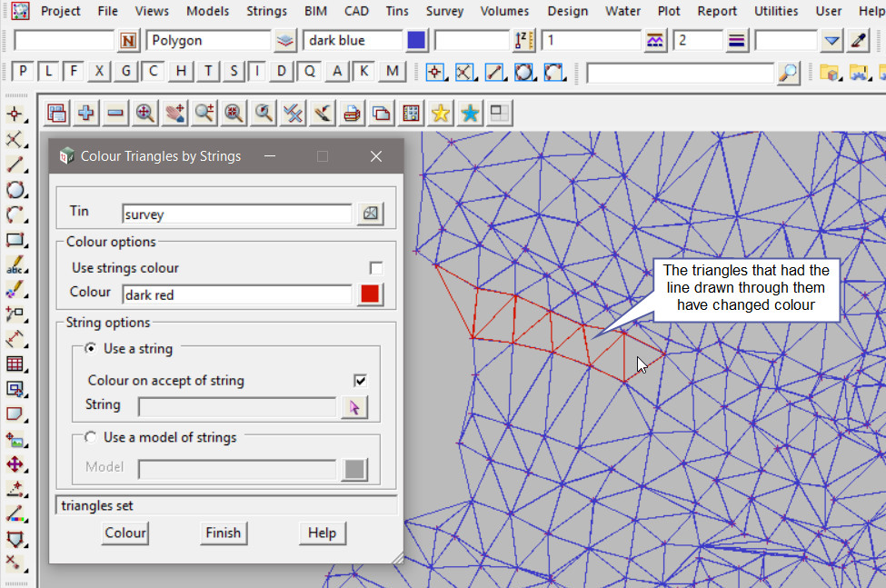This screenshot has width=886, height=588.
Task: Toggle the X snap button
Action: pos(99,71)
